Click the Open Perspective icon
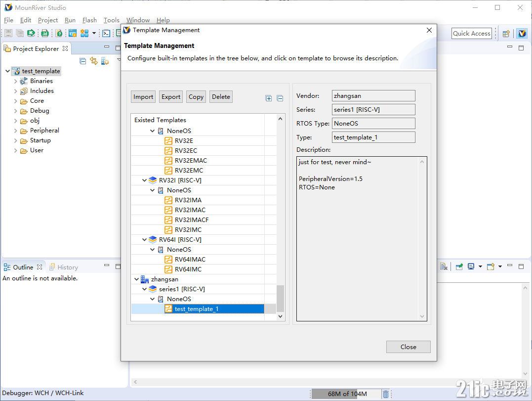 tap(506, 34)
